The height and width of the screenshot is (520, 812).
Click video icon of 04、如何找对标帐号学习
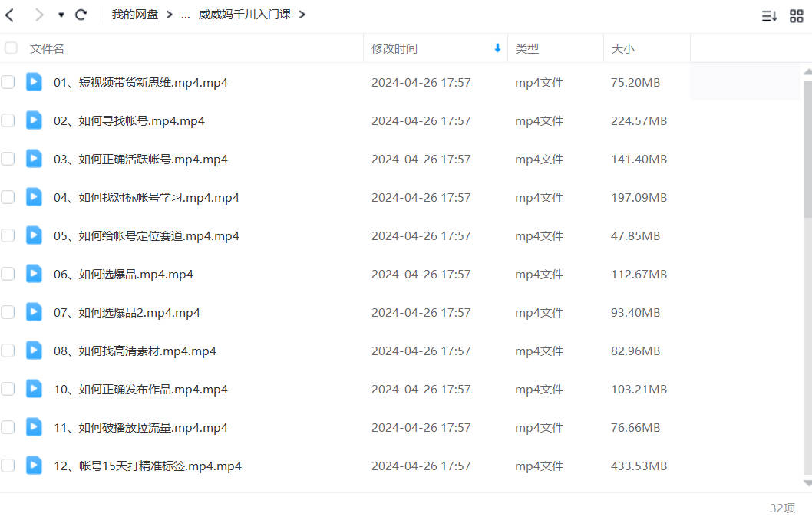click(35, 196)
